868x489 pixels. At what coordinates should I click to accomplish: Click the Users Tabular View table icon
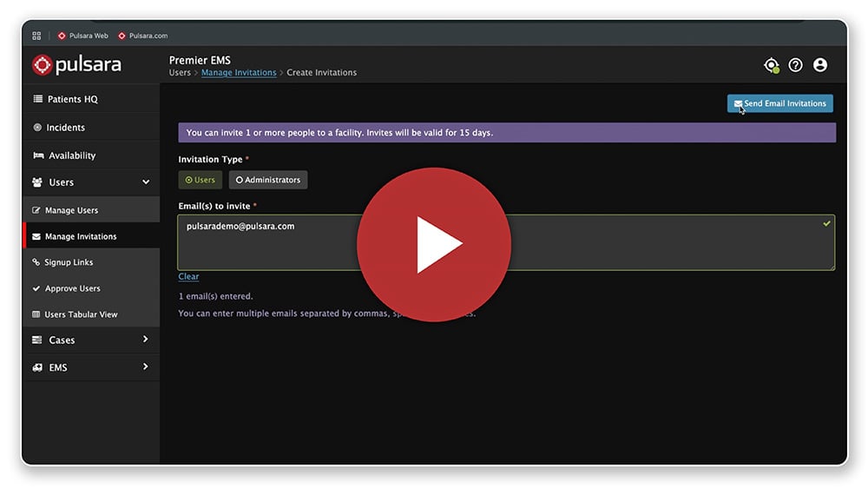pyautogui.click(x=36, y=314)
